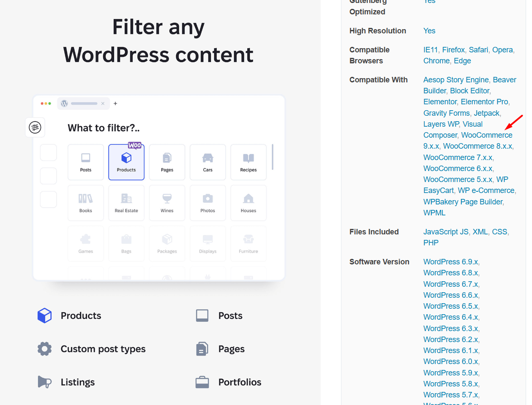This screenshot has width=532, height=405.
Task: Open the High Resolution Yes link
Action: click(429, 31)
